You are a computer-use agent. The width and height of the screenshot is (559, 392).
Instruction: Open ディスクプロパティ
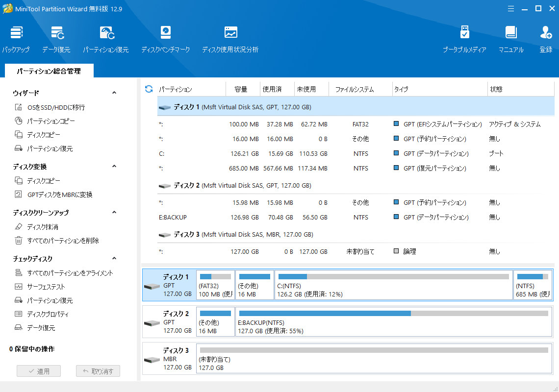(41, 314)
